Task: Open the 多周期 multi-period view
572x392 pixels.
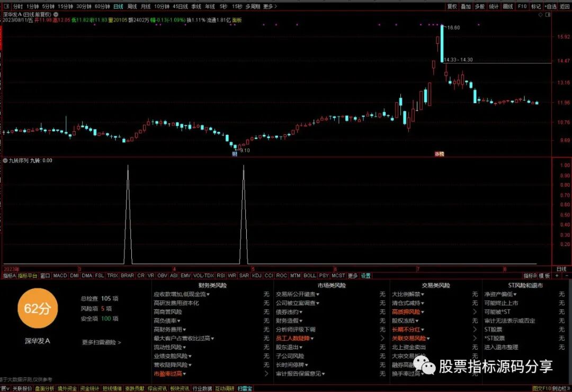Action: tap(253, 6)
